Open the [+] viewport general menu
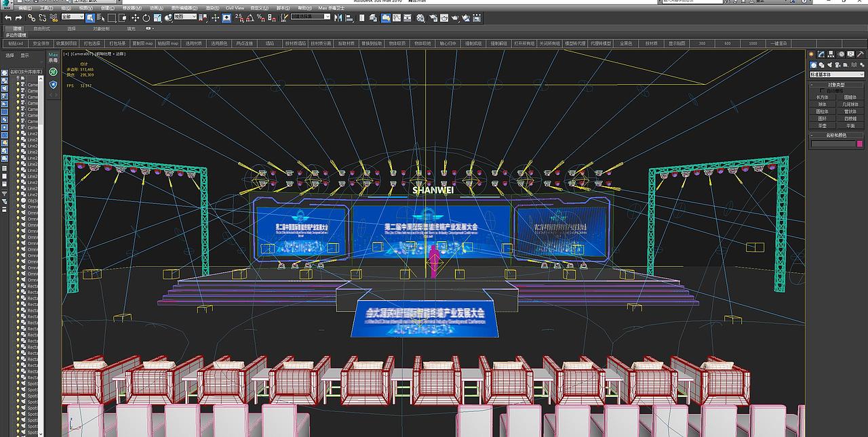 [66, 53]
